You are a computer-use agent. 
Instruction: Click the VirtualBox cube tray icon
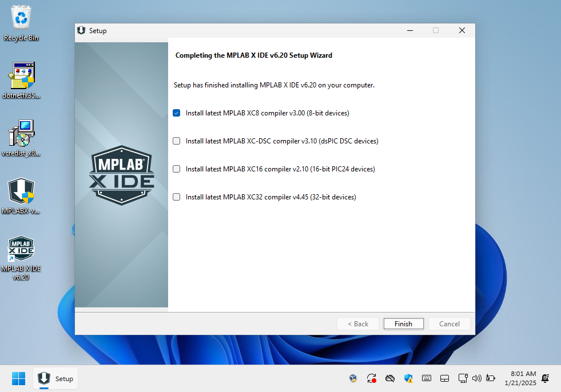pos(353,378)
